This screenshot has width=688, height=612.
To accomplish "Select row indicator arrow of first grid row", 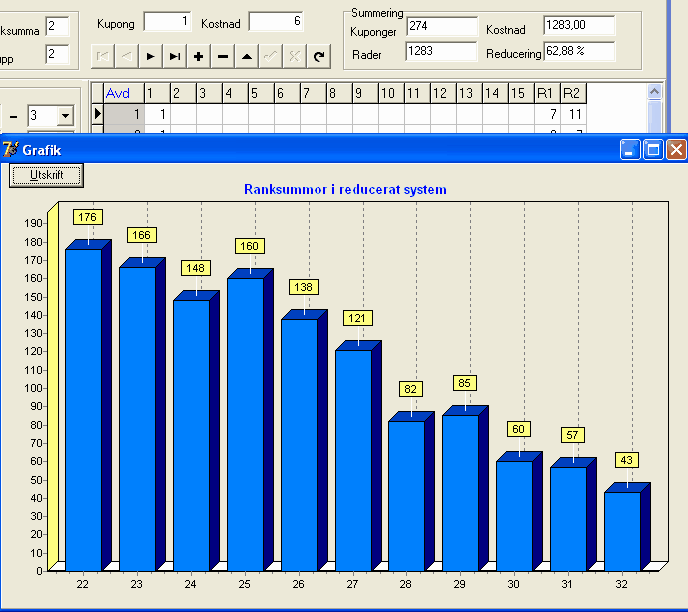I will (97, 114).
